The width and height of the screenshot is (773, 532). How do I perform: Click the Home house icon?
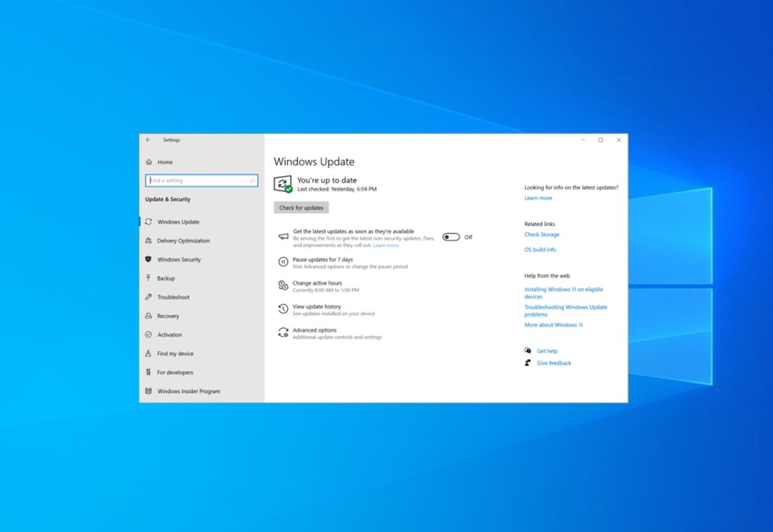click(149, 162)
